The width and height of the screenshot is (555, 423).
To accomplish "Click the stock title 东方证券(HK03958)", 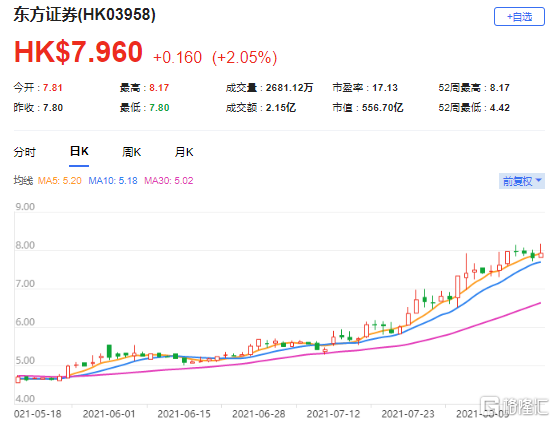I will click(85, 15).
